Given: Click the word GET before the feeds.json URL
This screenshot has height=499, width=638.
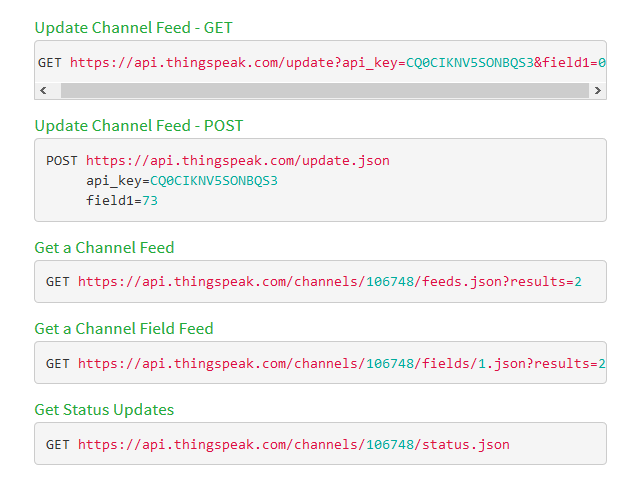Looking at the screenshot, I should point(57,282).
